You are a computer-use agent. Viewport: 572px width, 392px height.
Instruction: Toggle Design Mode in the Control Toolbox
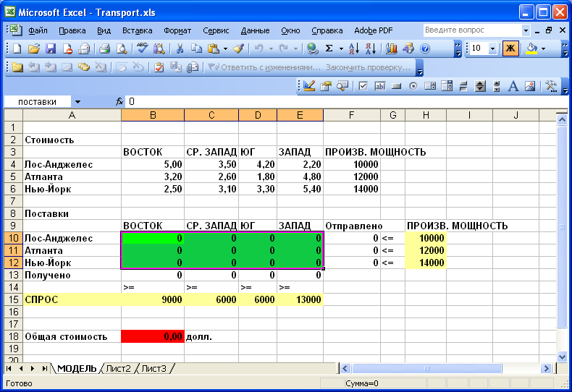click(309, 86)
